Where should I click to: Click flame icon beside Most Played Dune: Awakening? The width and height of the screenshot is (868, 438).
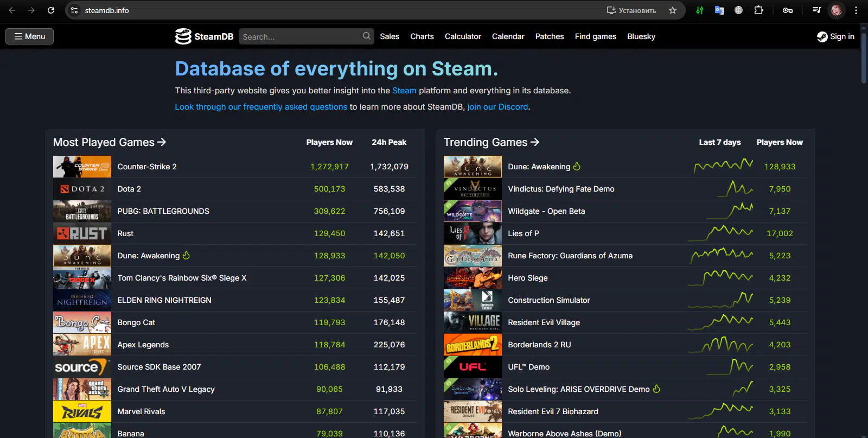(186, 255)
